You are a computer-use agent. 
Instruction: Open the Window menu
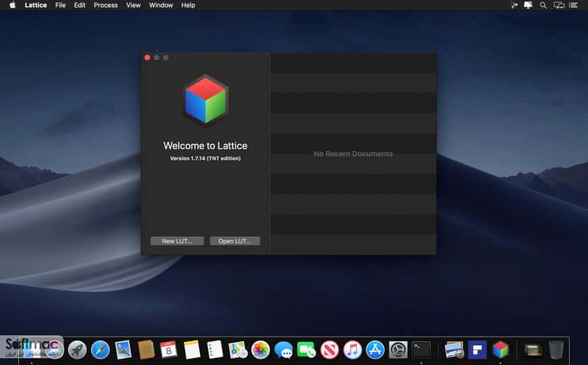pyautogui.click(x=161, y=5)
